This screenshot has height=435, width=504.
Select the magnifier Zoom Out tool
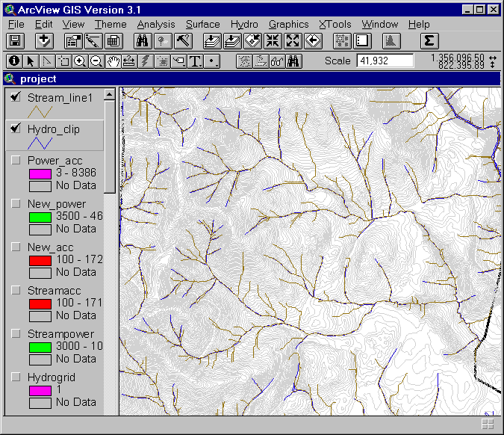pyautogui.click(x=96, y=61)
